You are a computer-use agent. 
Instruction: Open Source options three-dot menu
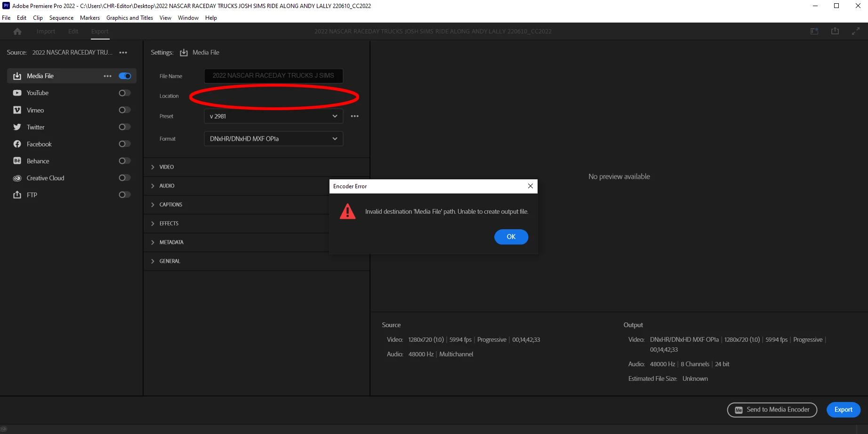[123, 52]
